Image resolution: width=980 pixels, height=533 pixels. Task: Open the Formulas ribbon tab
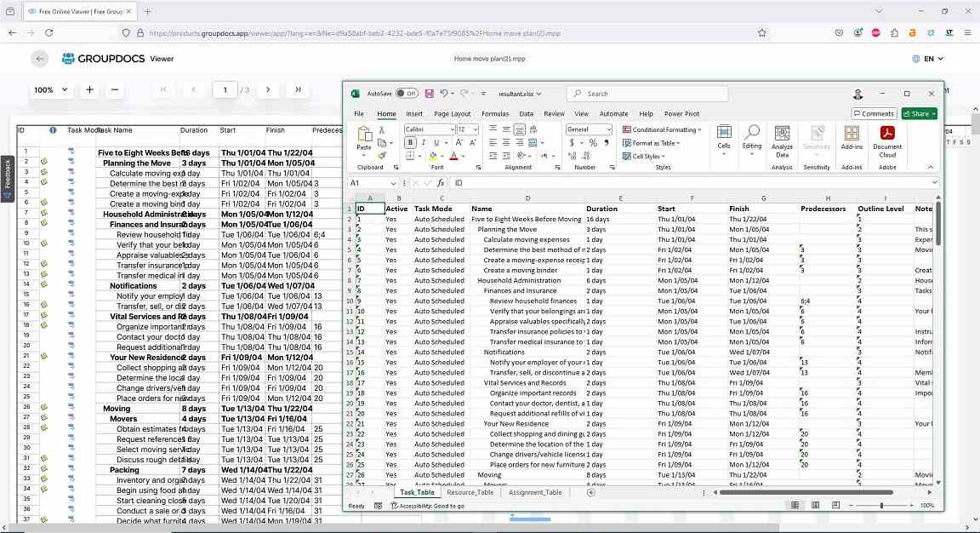[x=495, y=113]
